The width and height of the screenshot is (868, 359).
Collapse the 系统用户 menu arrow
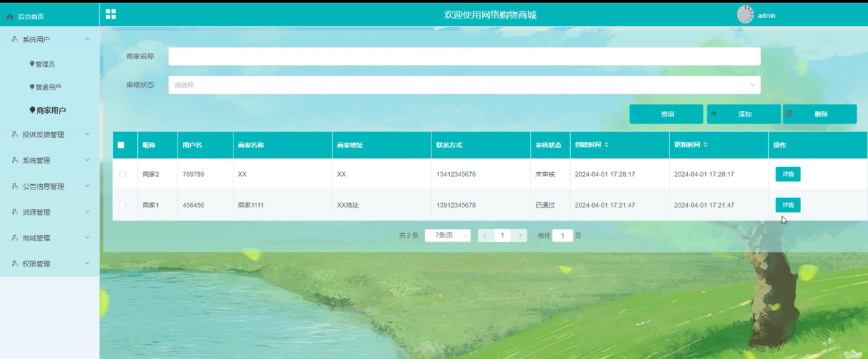[87, 40]
